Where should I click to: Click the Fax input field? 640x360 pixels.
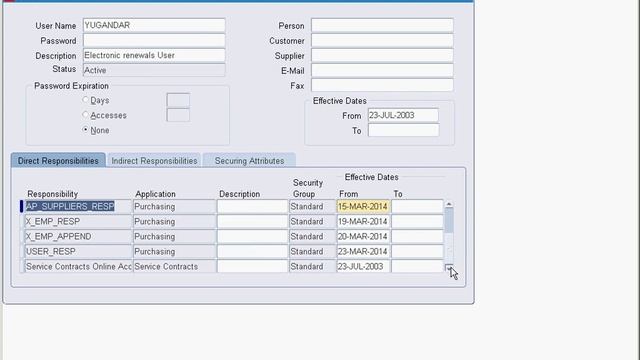click(x=382, y=85)
